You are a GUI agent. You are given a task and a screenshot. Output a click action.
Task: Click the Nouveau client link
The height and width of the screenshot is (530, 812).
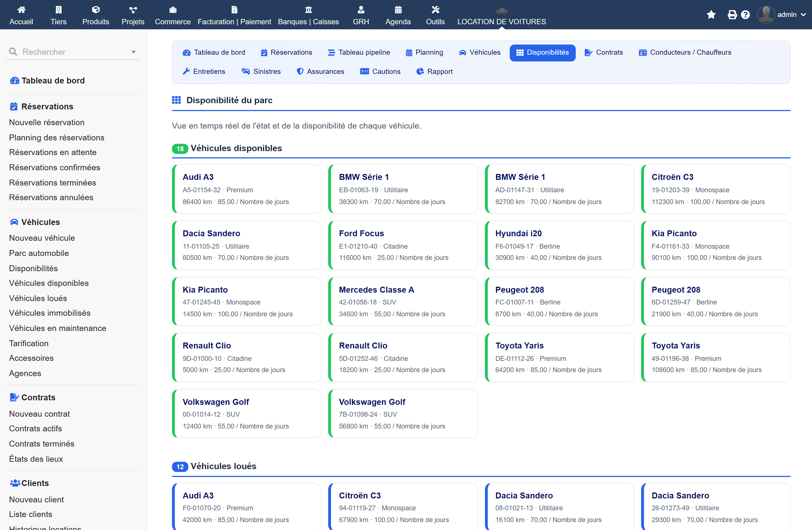coord(36,499)
